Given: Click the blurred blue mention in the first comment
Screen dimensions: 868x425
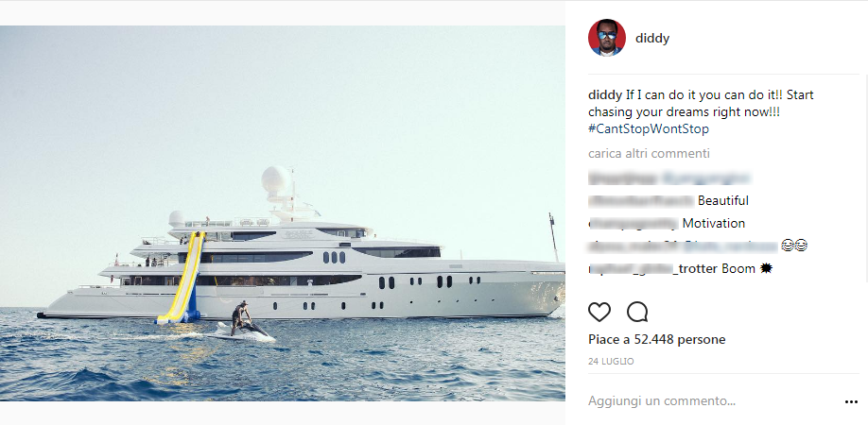Looking at the screenshot, I should click(x=705, y=178).
